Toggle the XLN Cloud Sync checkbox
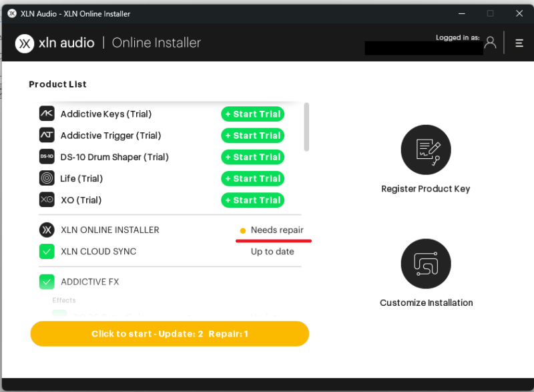The height and width of the screenshot is (392, 534). pyautogui.click(x=46, y=252)
